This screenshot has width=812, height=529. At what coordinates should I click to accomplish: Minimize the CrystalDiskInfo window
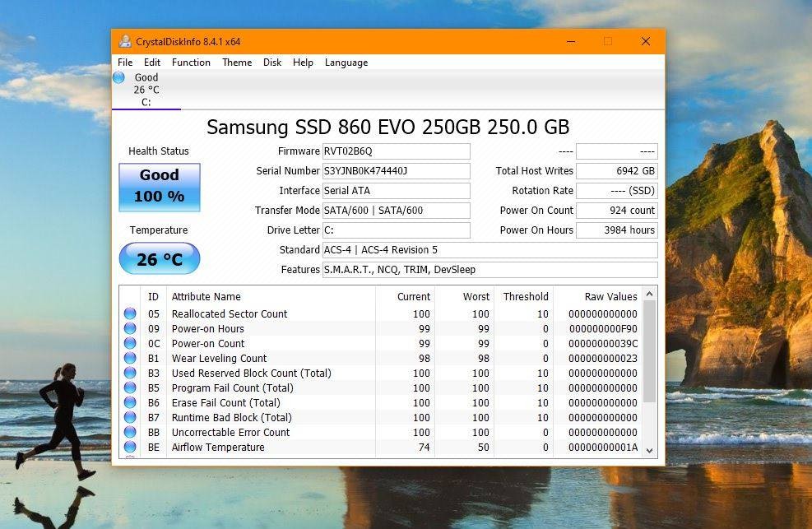tap(571, 41)
